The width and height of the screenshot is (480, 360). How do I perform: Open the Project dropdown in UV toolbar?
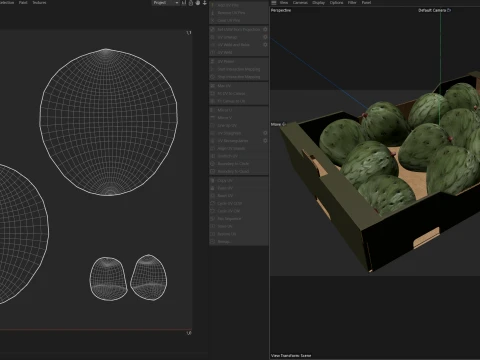tap(166, 3)
